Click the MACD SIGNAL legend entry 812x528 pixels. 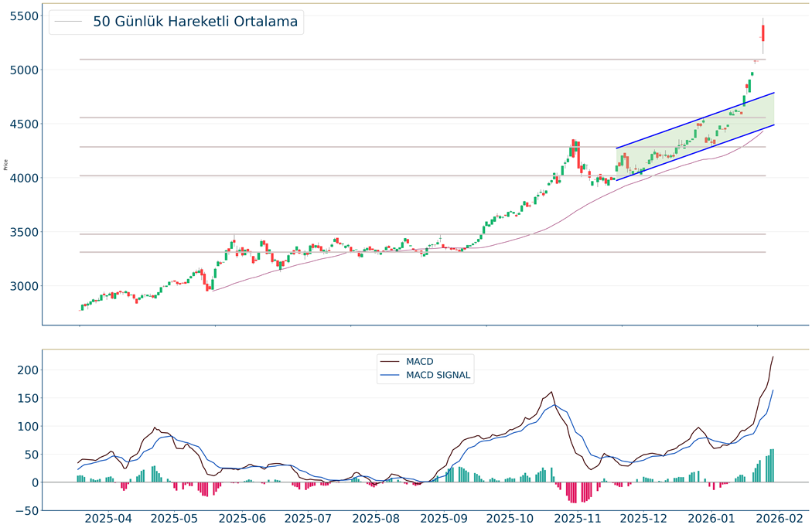438,376
